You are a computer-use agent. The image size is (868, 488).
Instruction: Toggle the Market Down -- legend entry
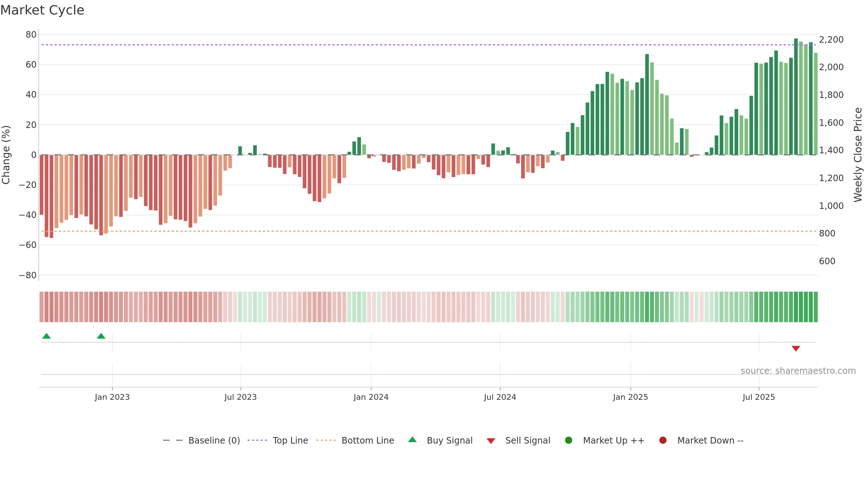[x=701, y=440]
